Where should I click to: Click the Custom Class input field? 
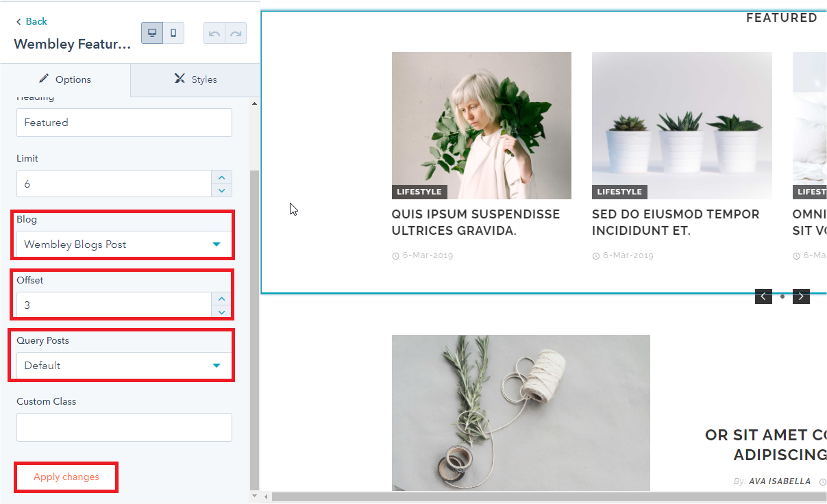(124, 427)
